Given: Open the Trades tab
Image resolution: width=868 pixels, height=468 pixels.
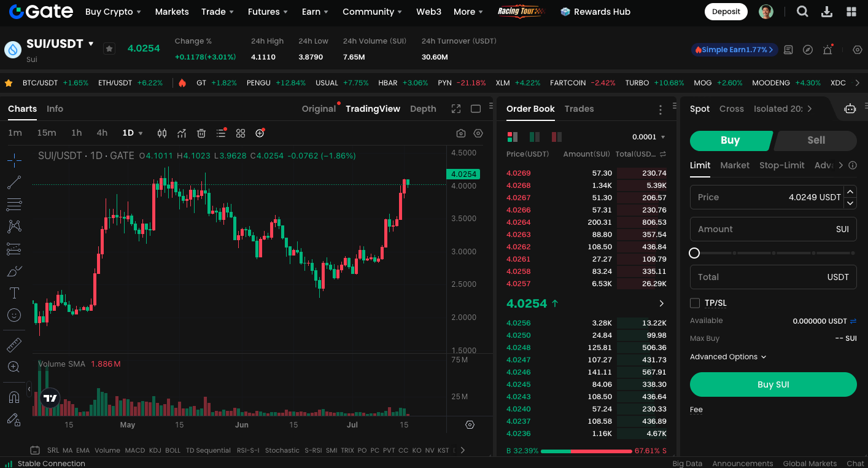Looking at the screenshot, I should coord(579,109).
